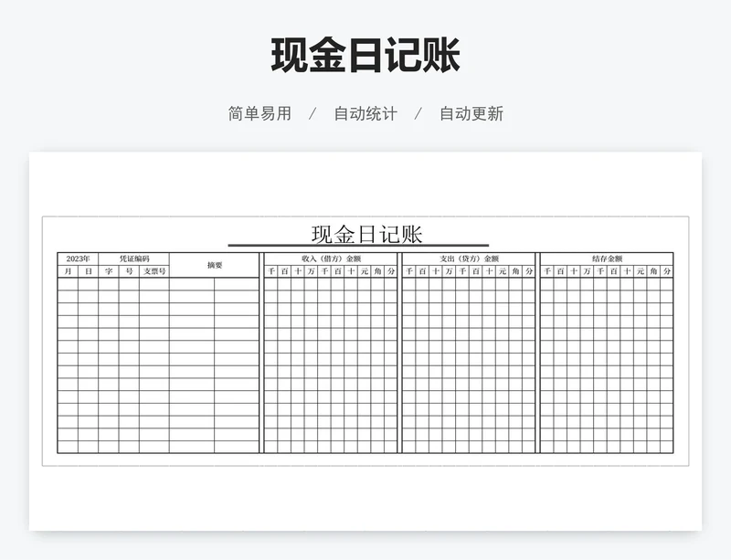This screenshot has height=560, width=731.
Task: Click the 支票号 column header
Action: click(x=154, y=271)
